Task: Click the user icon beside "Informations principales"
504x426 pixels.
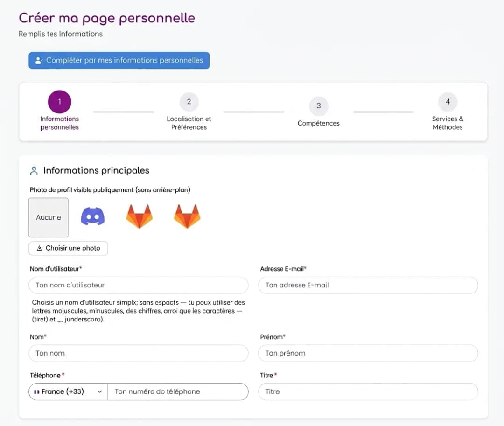Action: click(x=34, y=171)
